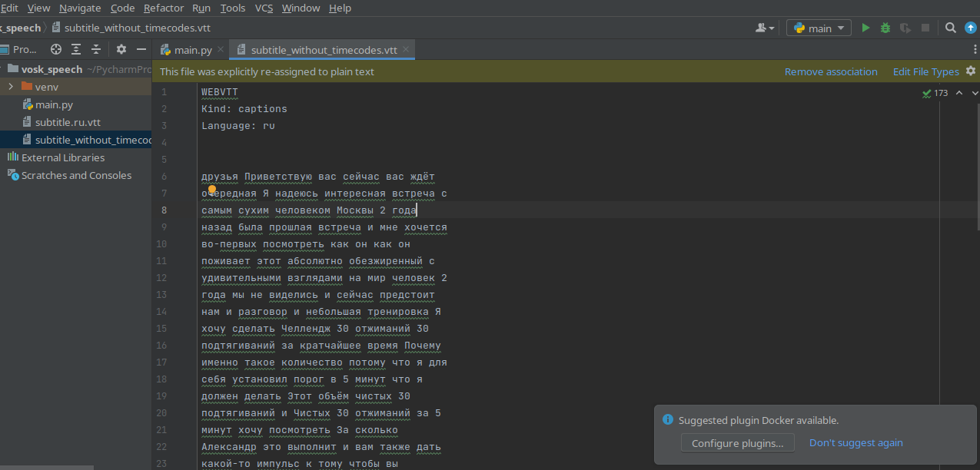Click the WEBVTT text on line 1

pos(220,92)
